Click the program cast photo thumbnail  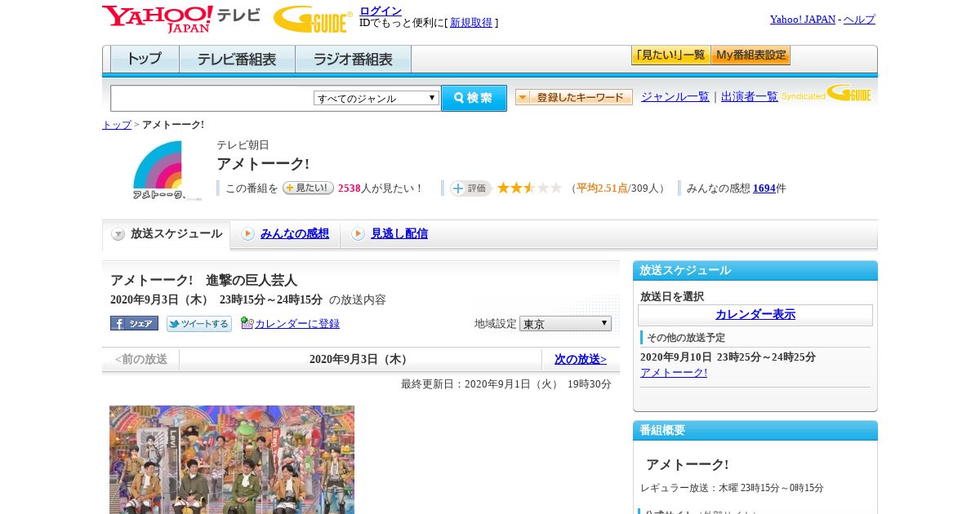tap(232, 459)
